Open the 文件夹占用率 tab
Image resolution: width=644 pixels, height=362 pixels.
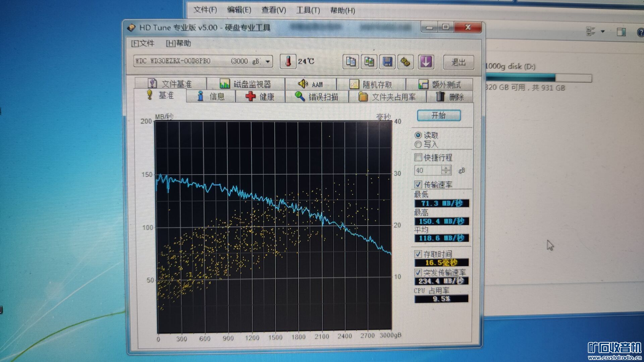pos(387,97)
